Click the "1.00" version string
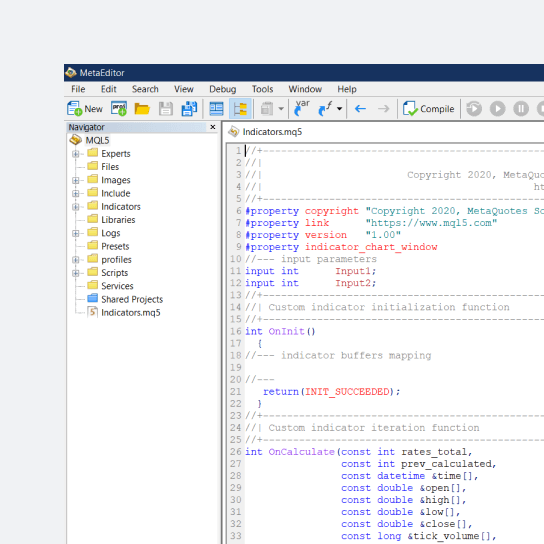This screenshot has height=544, width=544. [x=383, y=235]
